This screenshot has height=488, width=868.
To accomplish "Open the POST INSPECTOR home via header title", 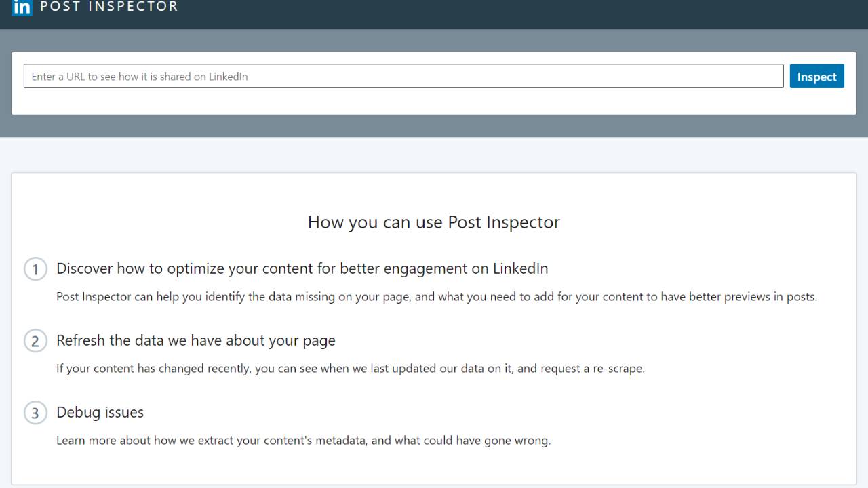I will pos(108,7).
